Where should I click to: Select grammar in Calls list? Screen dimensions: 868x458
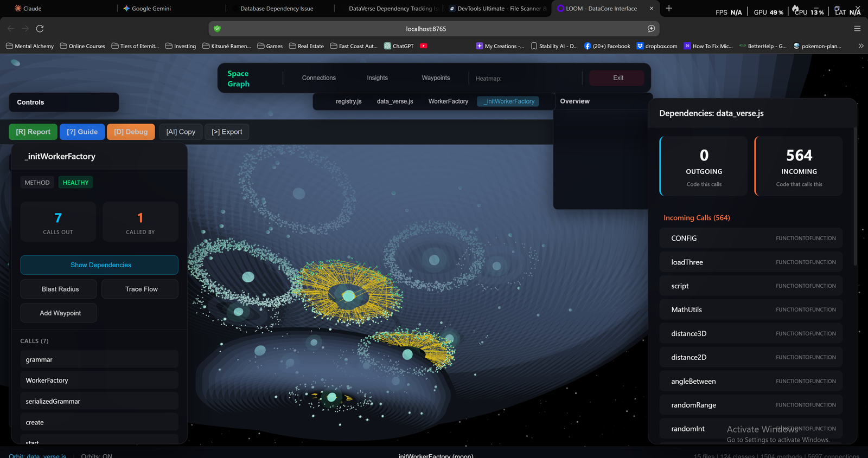coord(99,359)
